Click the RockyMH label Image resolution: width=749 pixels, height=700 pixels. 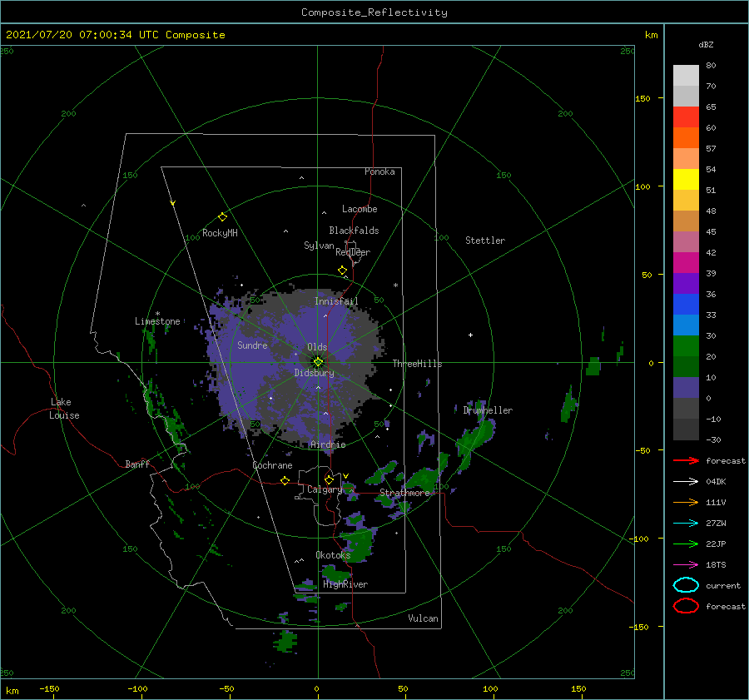[220, 233]
